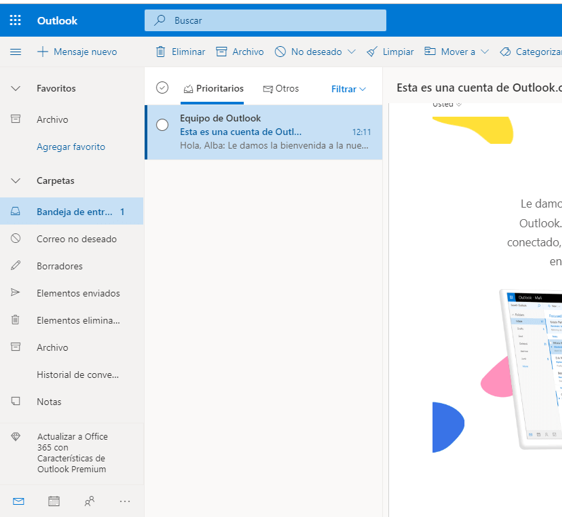The image size is (562, 517).
Task: Toggle select-all messages circle checkmark
Action: (x=162, y=87)
